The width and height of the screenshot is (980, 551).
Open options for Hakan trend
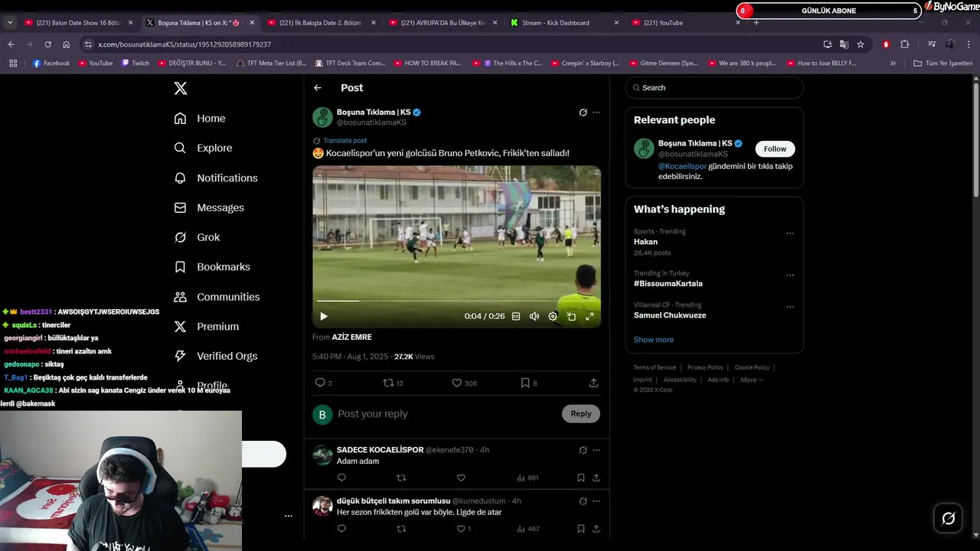click(790, 233)
